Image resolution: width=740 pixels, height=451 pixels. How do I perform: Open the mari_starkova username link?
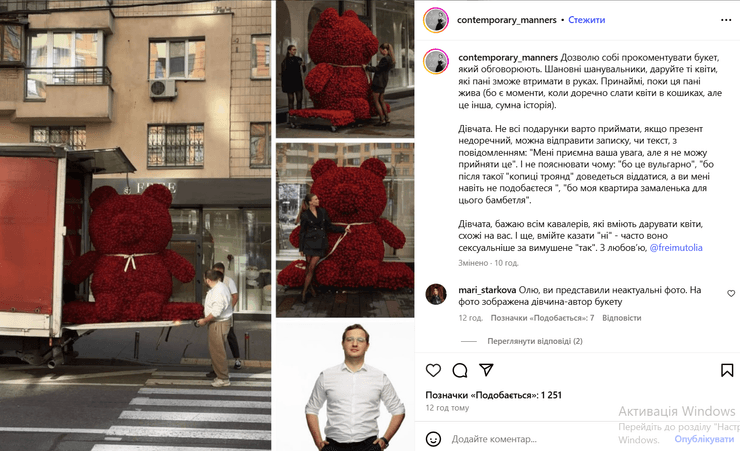coord(487,290)
